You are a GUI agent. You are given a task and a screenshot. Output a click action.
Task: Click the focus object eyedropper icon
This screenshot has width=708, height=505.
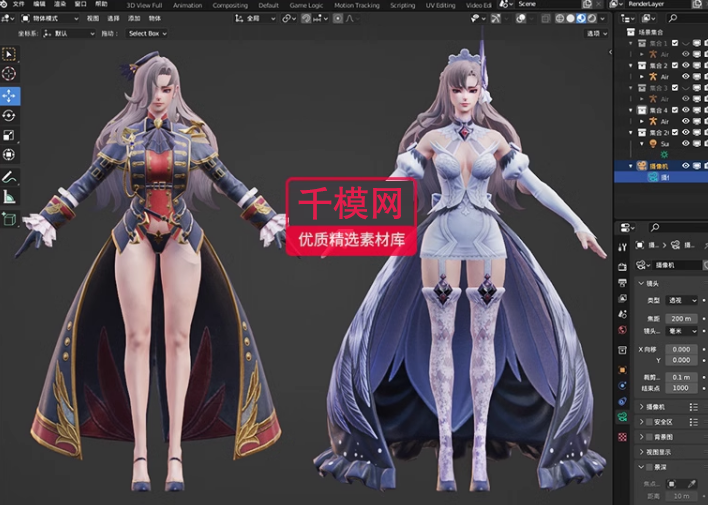click(691, 484)
